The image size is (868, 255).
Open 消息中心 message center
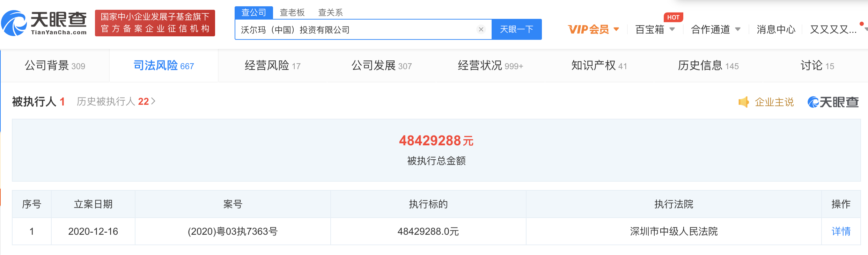[776, 30]
